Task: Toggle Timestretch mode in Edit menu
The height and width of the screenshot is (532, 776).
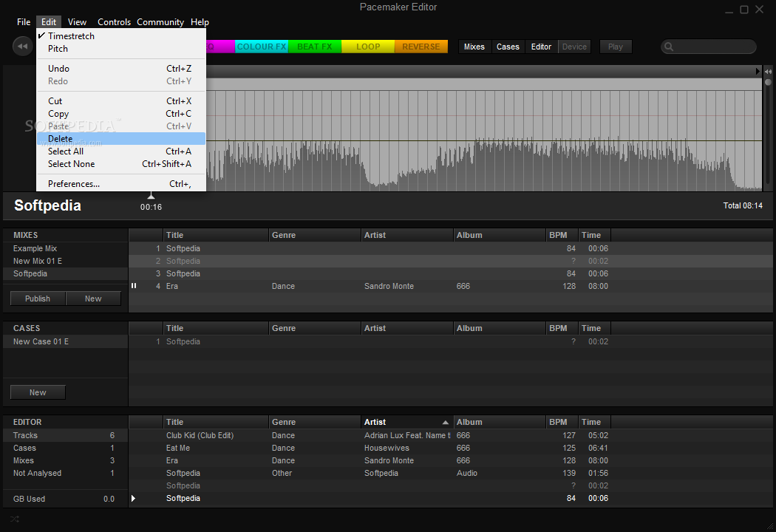Action: 121,35
